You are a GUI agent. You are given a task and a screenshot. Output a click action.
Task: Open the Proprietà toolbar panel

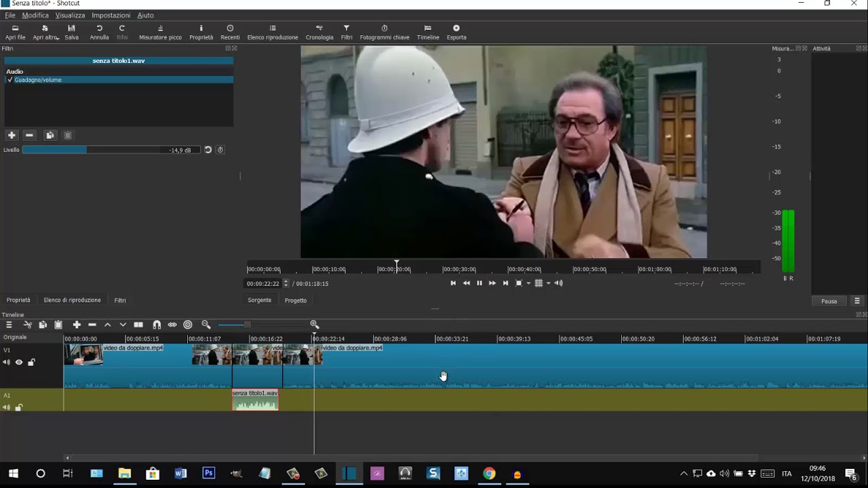[x=201, y=33]
